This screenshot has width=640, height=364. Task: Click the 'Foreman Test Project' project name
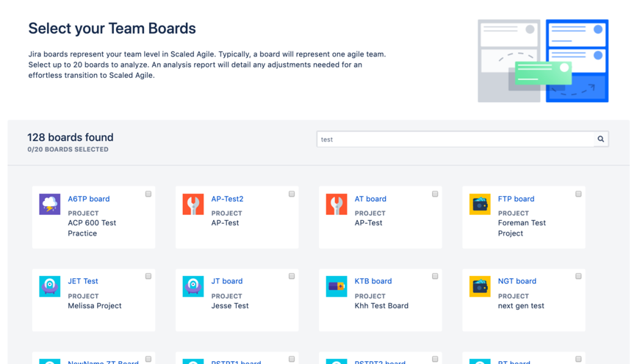522,228
